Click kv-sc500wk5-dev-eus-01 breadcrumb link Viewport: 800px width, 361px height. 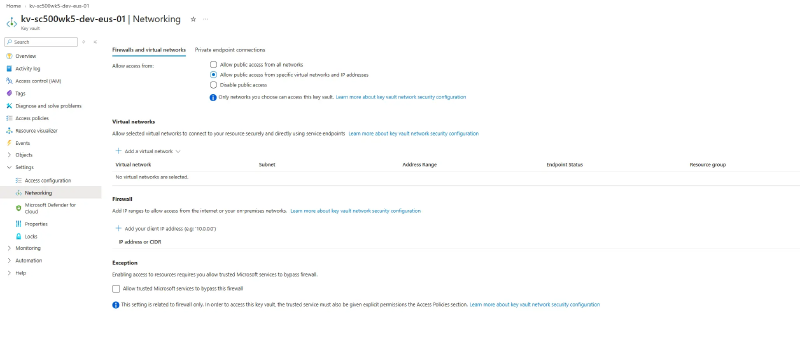point(58,6)
